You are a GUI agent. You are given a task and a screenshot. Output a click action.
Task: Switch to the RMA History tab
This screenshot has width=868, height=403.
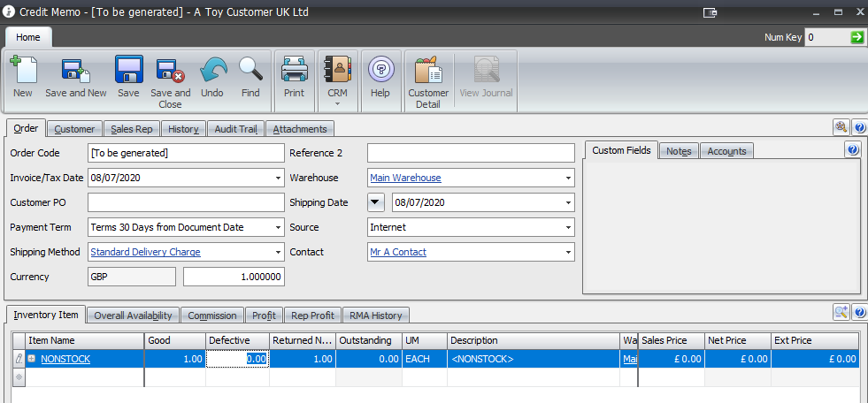(x=375, y=316)
